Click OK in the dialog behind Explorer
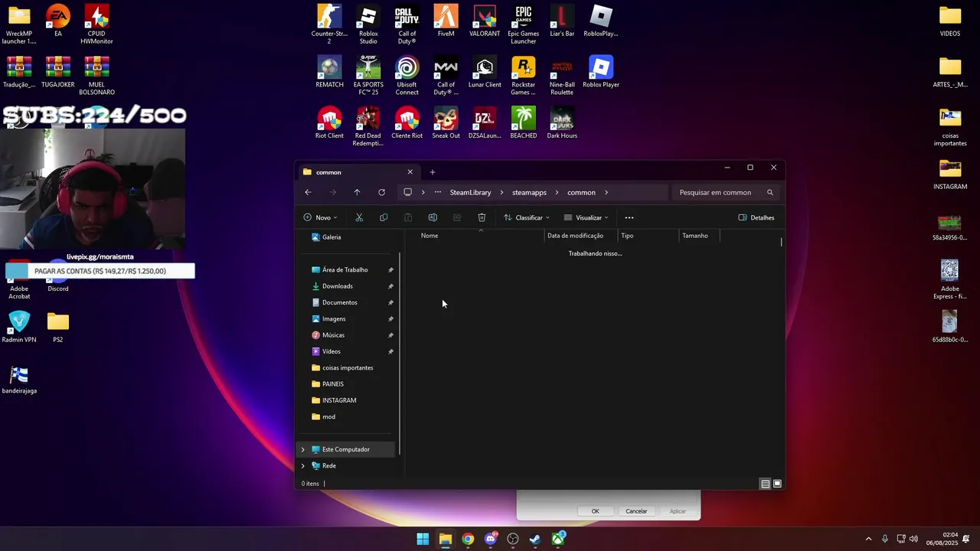Viewport: 980px width, 551px height. coord(595,511)
